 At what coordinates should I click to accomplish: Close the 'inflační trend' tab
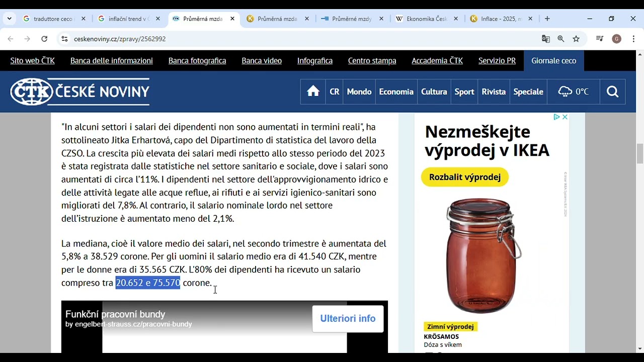tap(158, 19)
